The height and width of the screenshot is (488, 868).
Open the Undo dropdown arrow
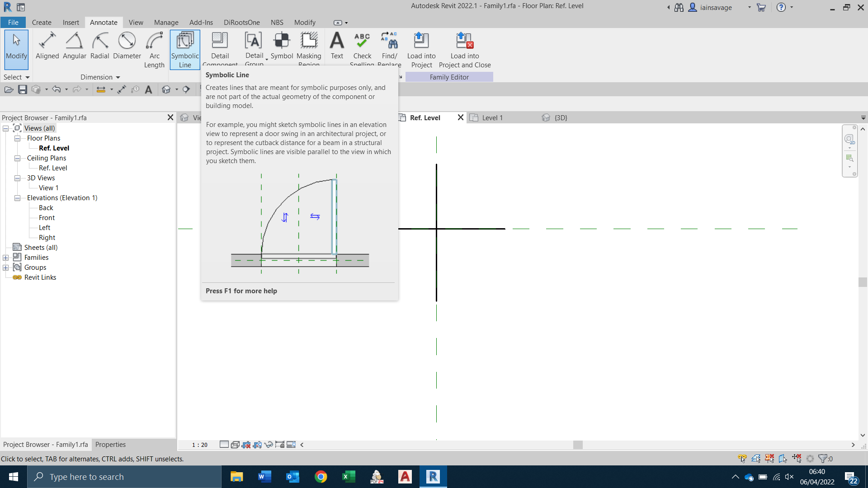pyautogui.click(x=66, y=89)
